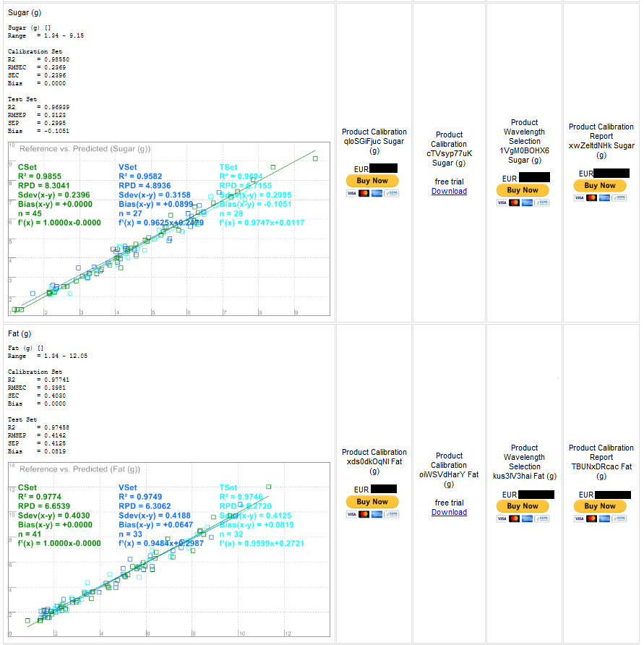This screenshot has height=645, width=644.
Task: Open the Sugar Reference vs. Predicted chart
Action: pyautogui.click(x=169, y=229)
